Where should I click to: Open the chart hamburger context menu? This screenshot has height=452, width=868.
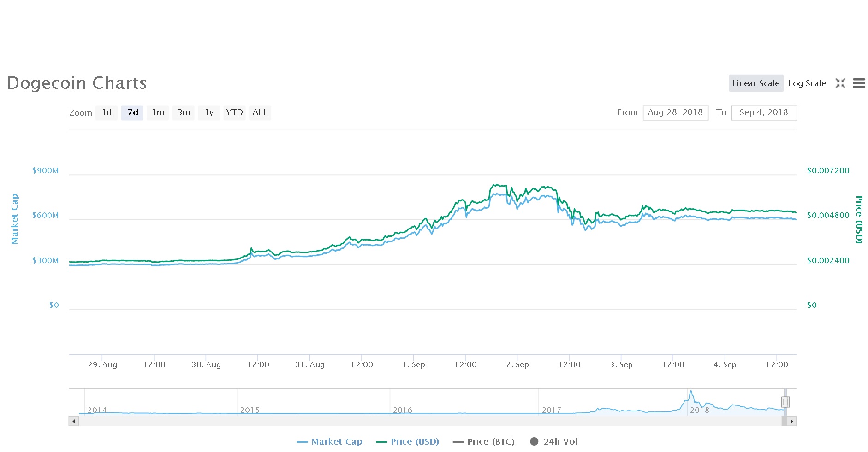tap(859, 83)
